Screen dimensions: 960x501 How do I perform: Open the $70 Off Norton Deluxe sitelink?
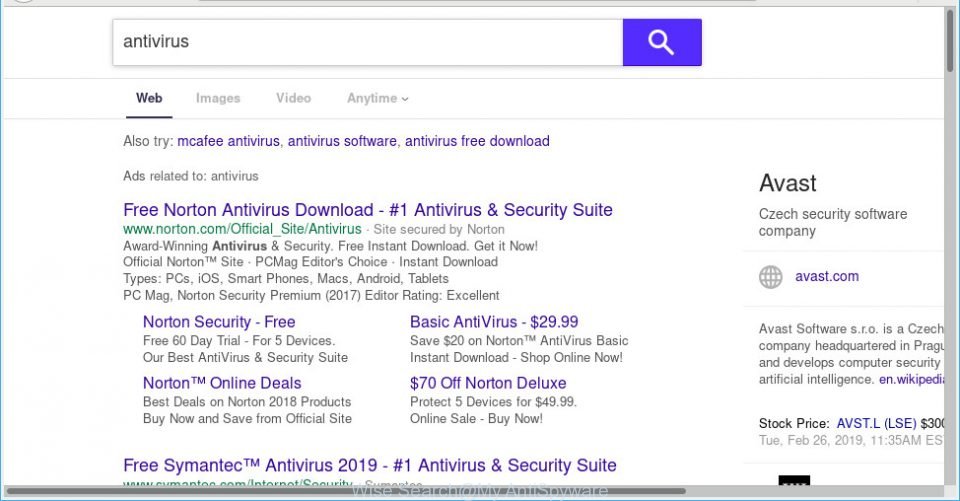point(488,383)
